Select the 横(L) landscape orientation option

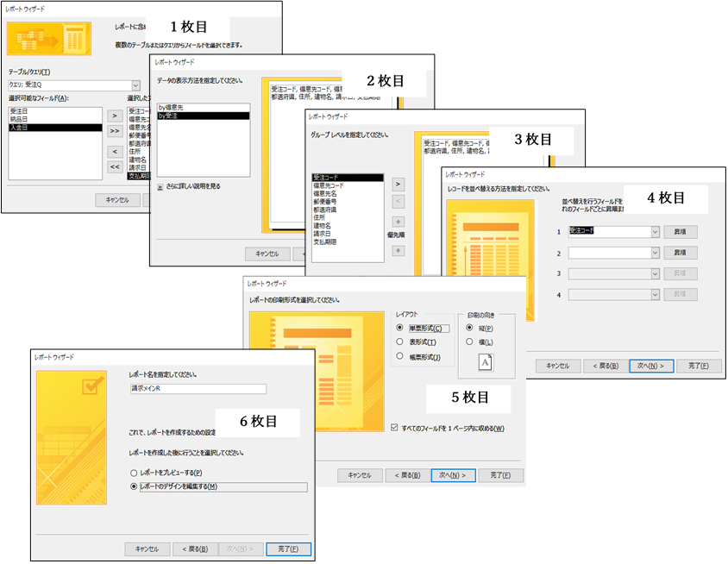(470, 342)
